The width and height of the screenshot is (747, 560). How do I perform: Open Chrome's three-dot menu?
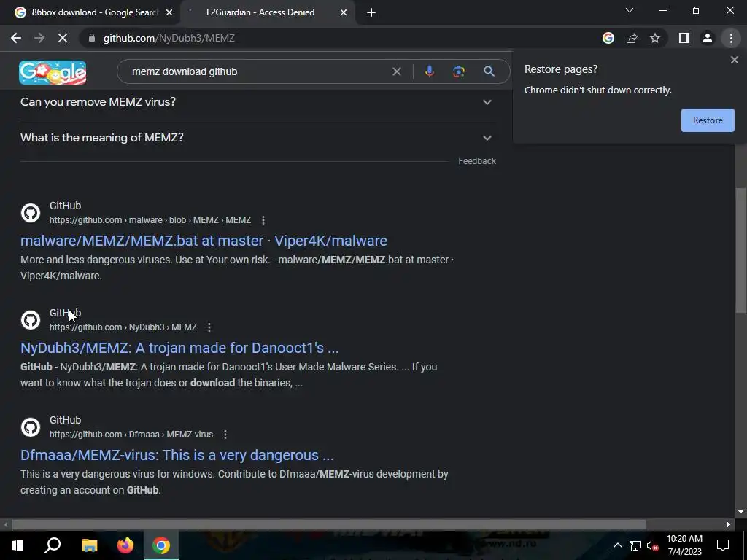731,38
